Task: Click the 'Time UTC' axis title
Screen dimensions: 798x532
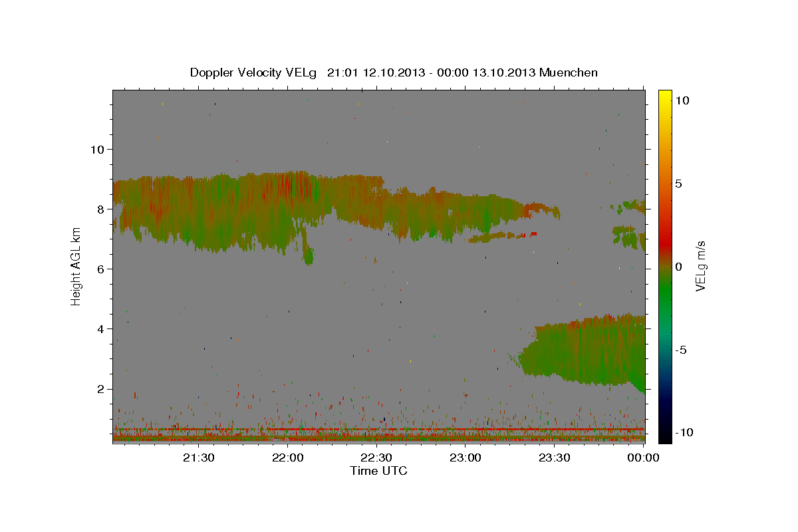Action: coord(378,471)
